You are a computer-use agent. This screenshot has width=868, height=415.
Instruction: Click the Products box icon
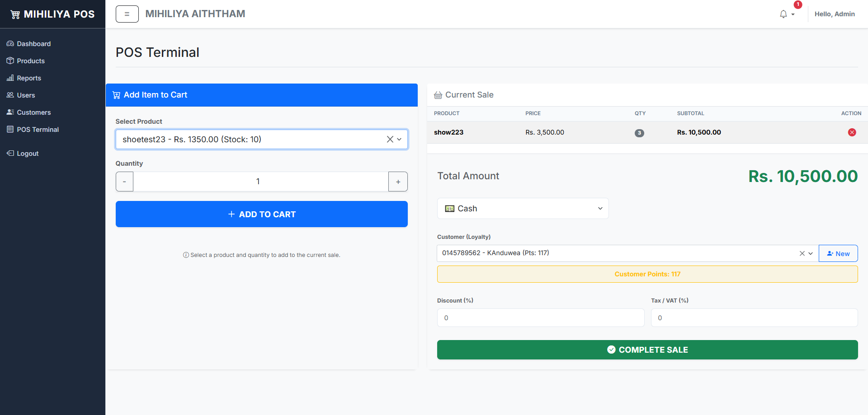tap(10, 61)
